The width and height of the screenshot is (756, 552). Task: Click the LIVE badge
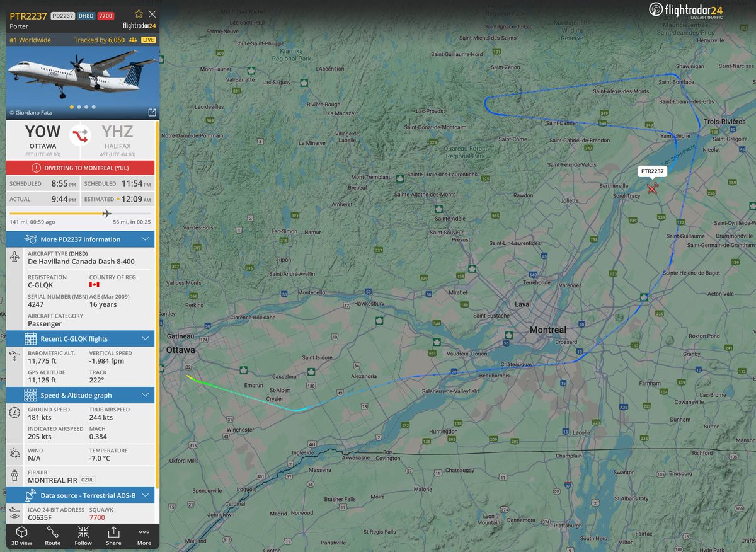pos(148,40)
